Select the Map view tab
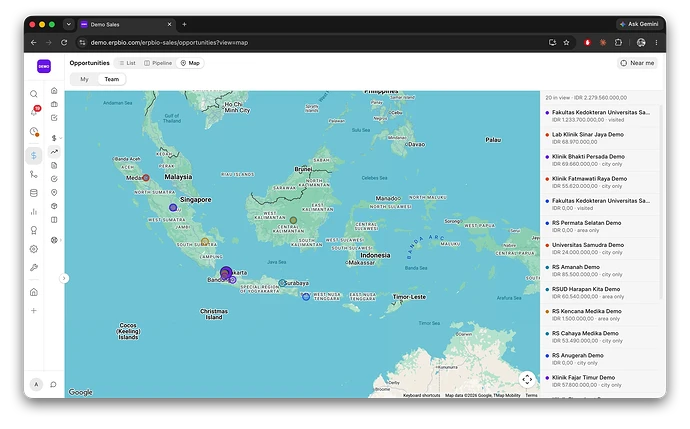This screenshot has width=690, height=429. coord(190,63)
